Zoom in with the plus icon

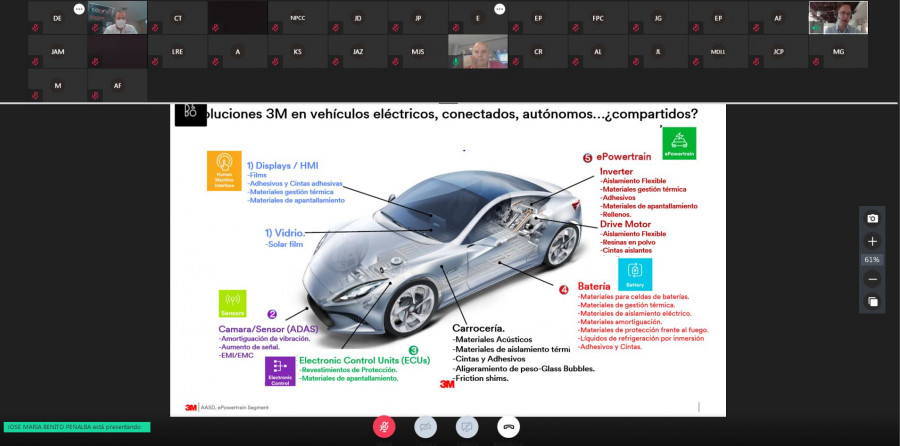(x=872, y=241)
